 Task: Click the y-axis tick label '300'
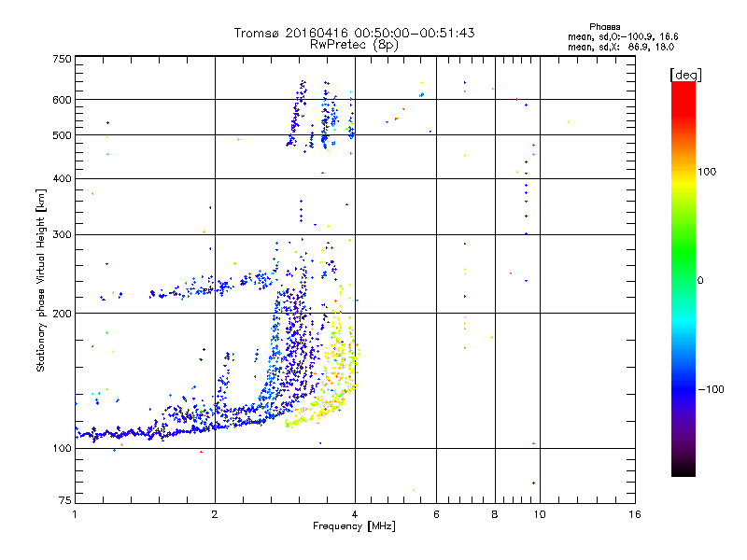[x=62, y=235]
